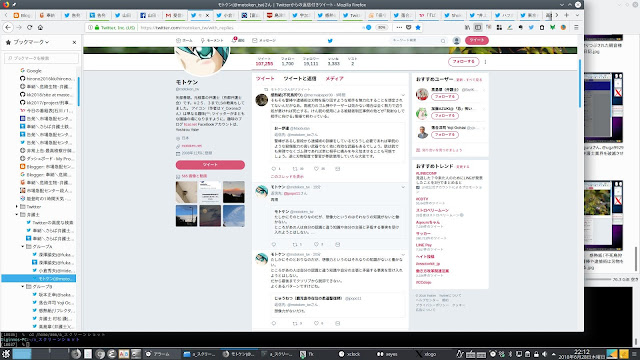This screenshot has width=640, height=360.
Task: Open the first media thumbnail in profile photos
Action: tap(187, 192)
